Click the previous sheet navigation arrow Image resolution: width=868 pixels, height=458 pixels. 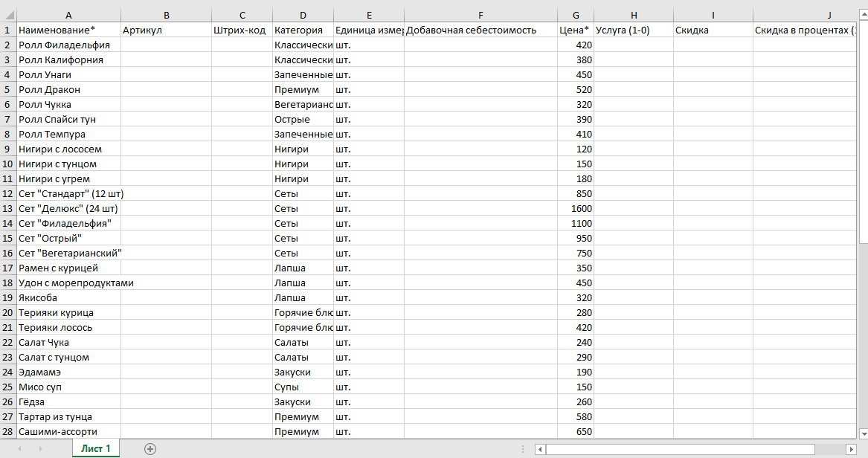click(x=20, y=448)
